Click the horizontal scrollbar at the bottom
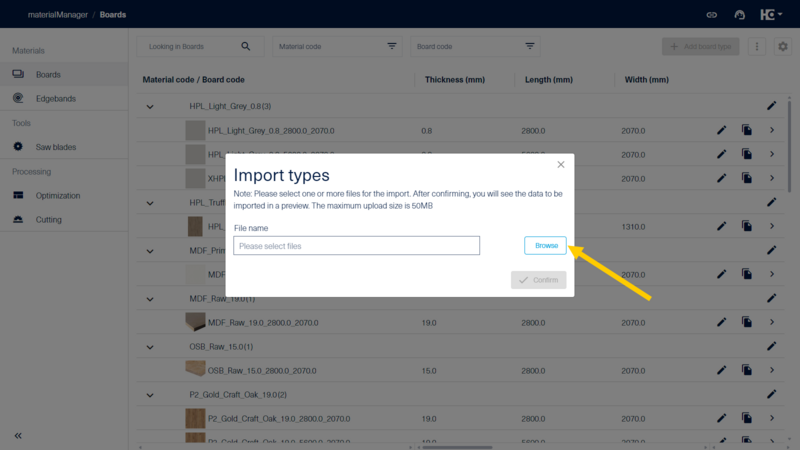Viewport: 800px width, 450px height. coord(457,447)
